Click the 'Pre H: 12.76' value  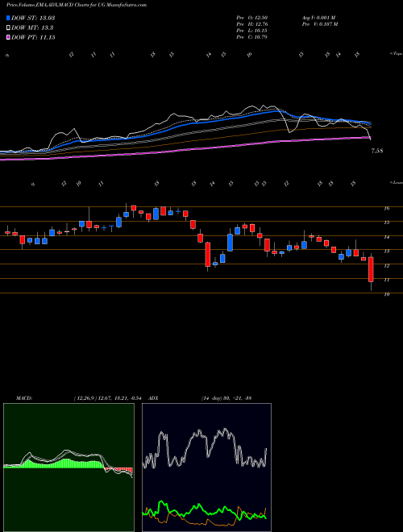[251, 24]
